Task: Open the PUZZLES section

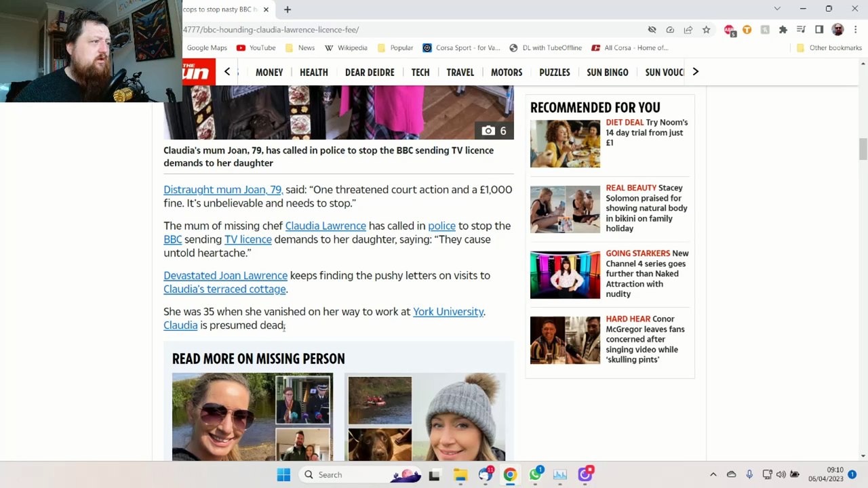Action: click(x=555, y=73)
